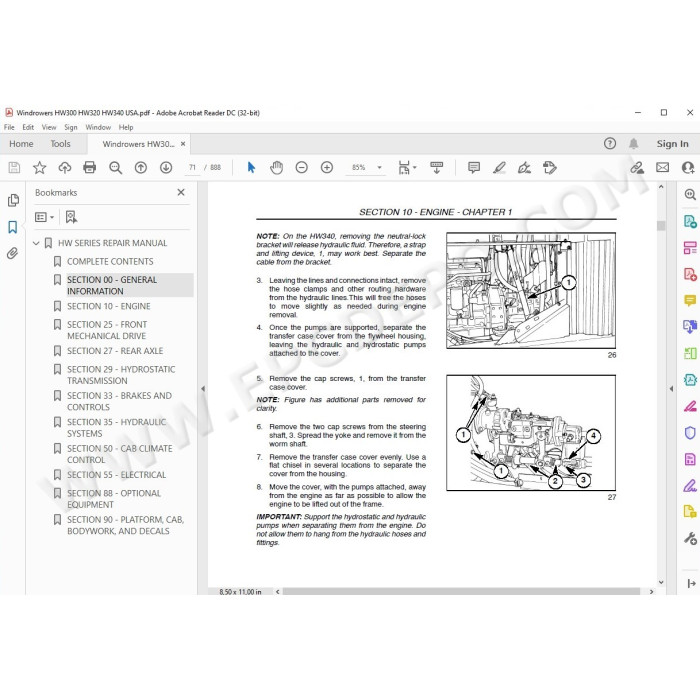The height and width of the screenshot is (700, 700).
Task: Zoom out with minus icon
Action: coord(302,167)
